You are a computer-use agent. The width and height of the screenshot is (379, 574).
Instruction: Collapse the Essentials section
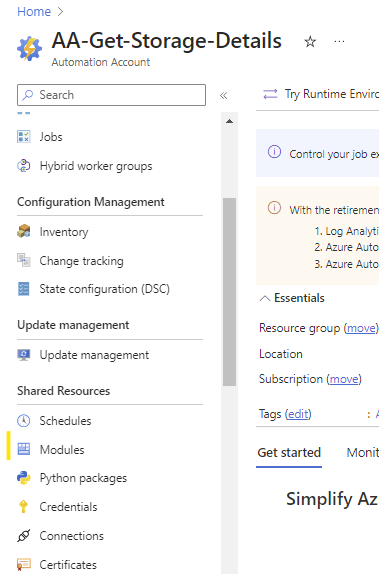click(265, 298)
